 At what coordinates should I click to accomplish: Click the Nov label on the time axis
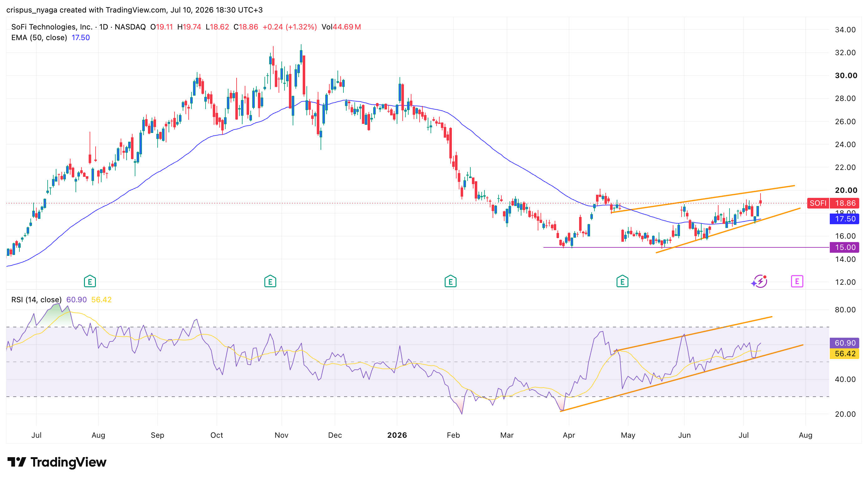pos(281,435)
